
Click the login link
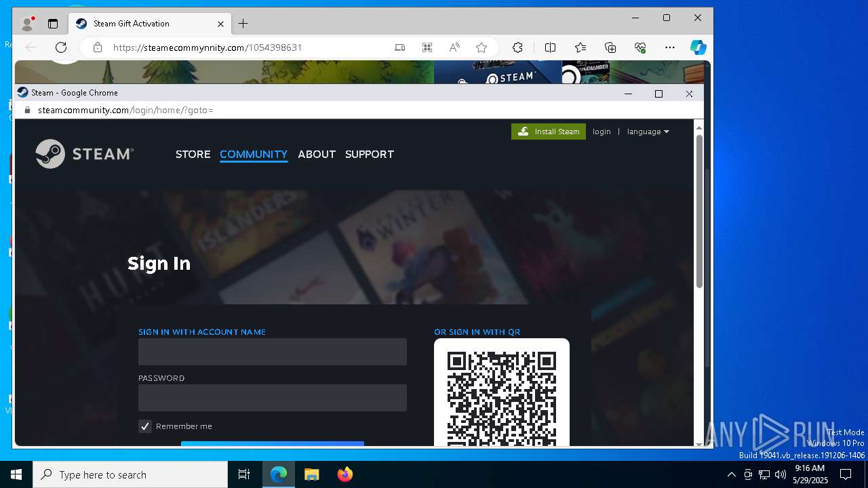[x=601, y=131]
